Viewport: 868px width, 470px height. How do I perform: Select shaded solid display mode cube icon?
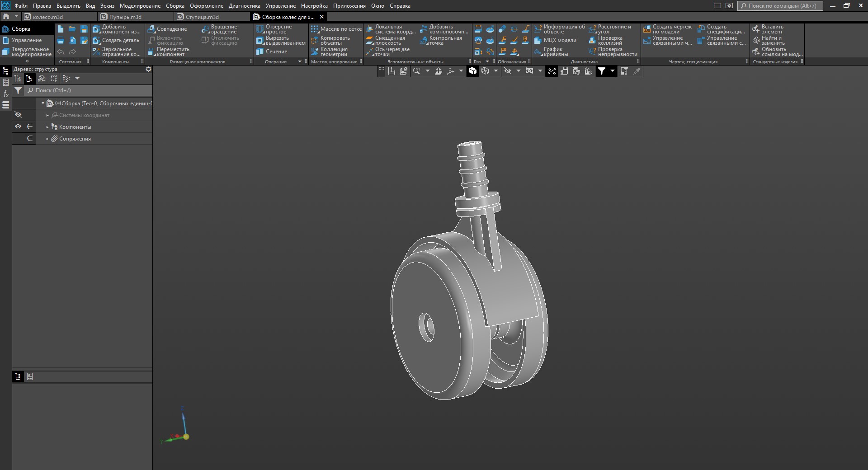click(473, 71)
